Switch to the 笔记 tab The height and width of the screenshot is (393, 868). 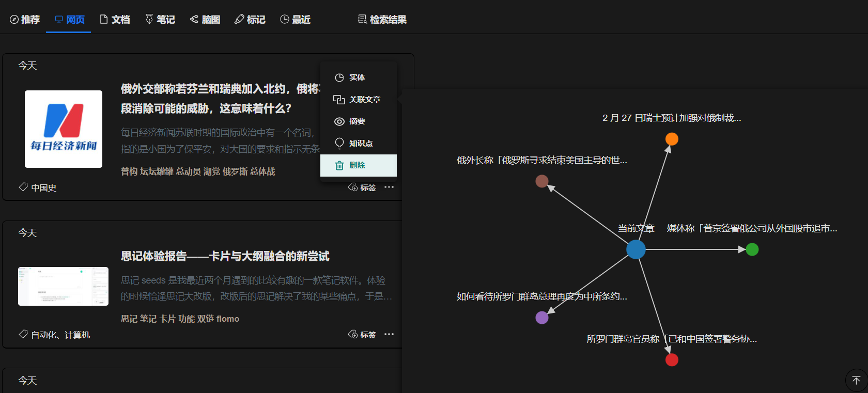160,20
